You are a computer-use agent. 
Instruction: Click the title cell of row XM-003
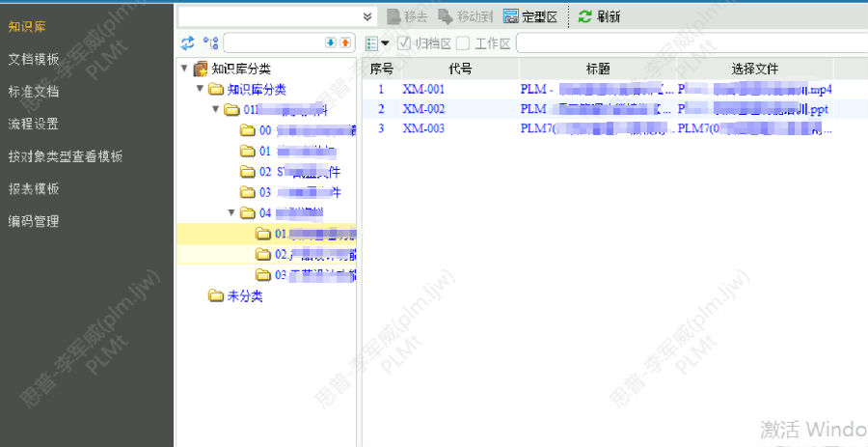[597, 128]
